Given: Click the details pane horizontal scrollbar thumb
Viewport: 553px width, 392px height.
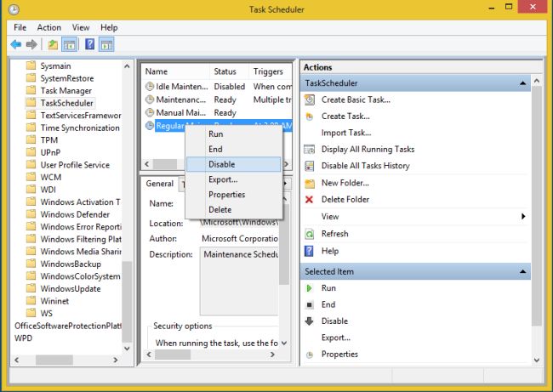Looking at the screenshot, I should pyautogui.click(x=173, y=355).
